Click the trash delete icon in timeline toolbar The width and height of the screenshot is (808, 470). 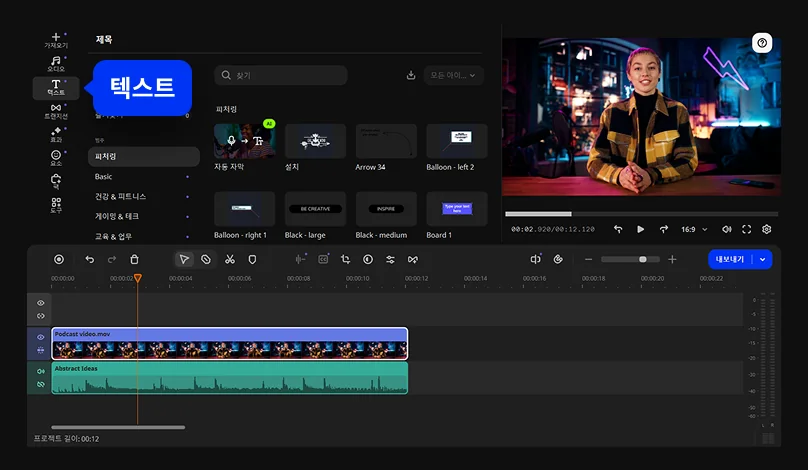click(x=134, y=259)
